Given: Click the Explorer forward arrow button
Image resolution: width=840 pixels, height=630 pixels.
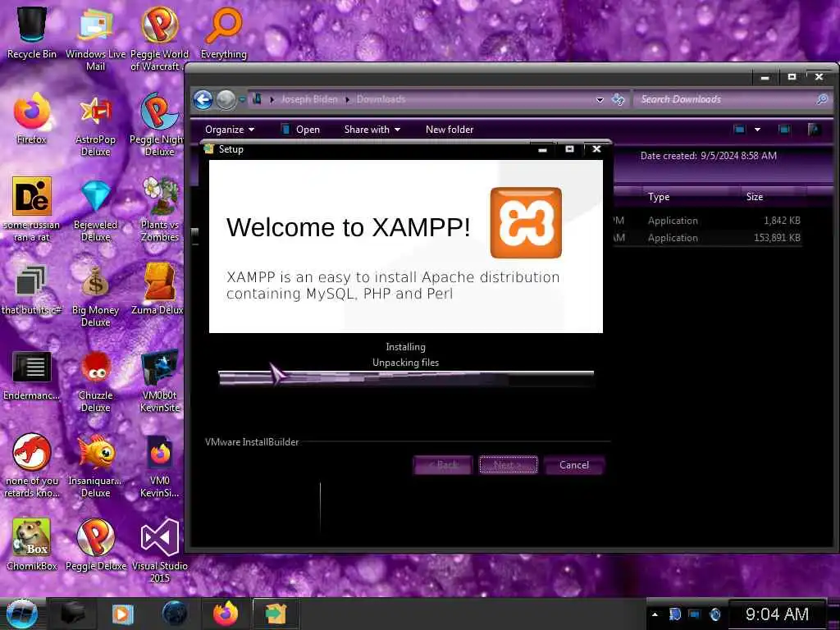Looking at the screenshot, I should pyautogui.click(x=226, y=99).
